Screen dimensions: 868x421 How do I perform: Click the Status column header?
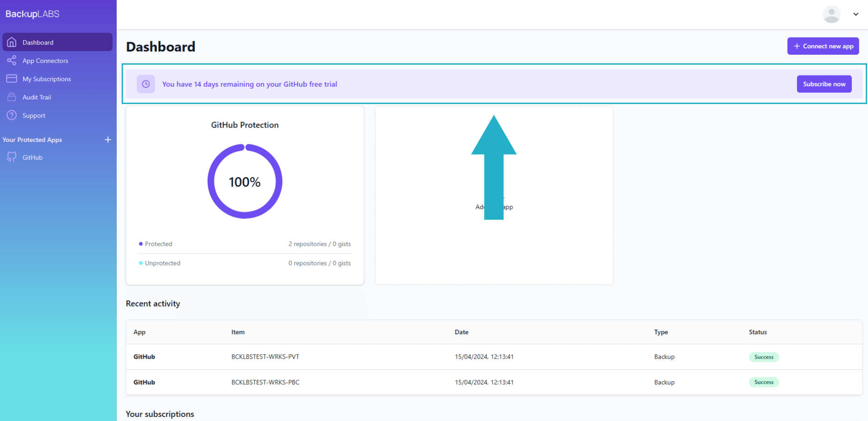(758, 332)
